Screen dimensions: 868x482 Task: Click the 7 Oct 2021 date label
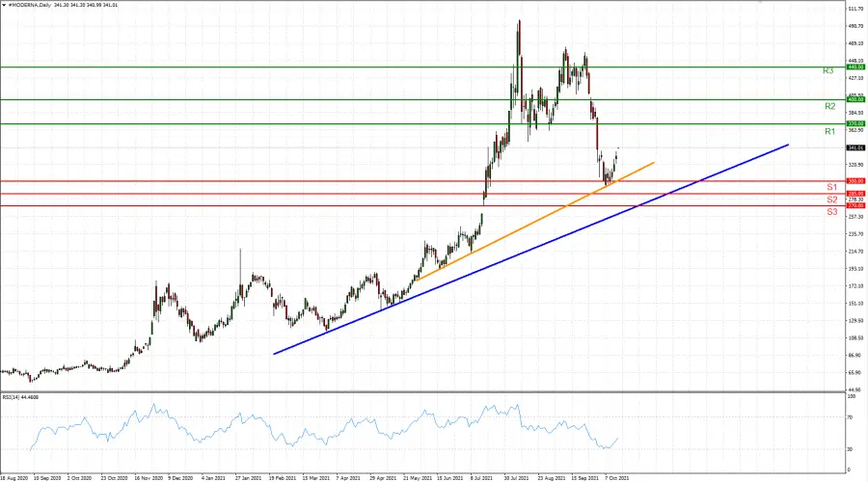click(616, 477)
